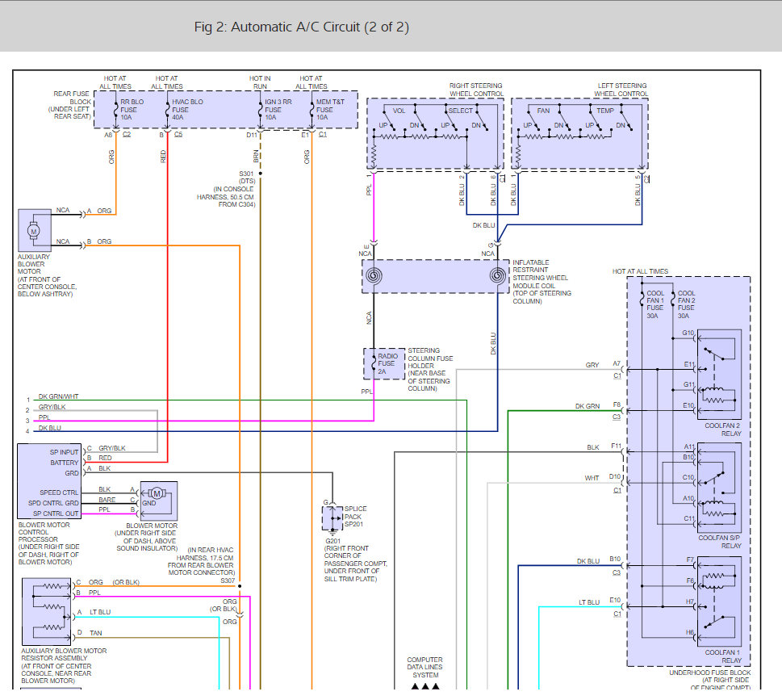
Task: Click the Cool Fan 1 Fuse 30A
Action: click(654, 304)
